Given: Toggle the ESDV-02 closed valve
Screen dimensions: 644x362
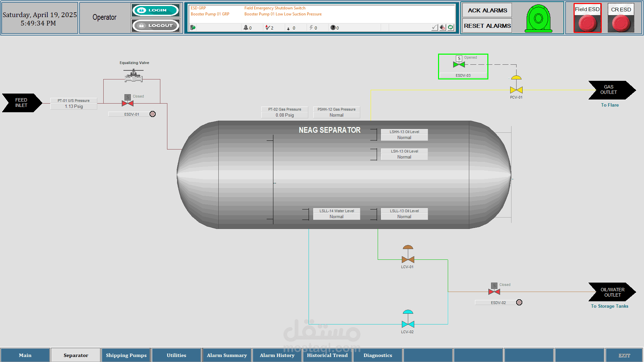Looking at the screenshot, I should pos(494,291).
